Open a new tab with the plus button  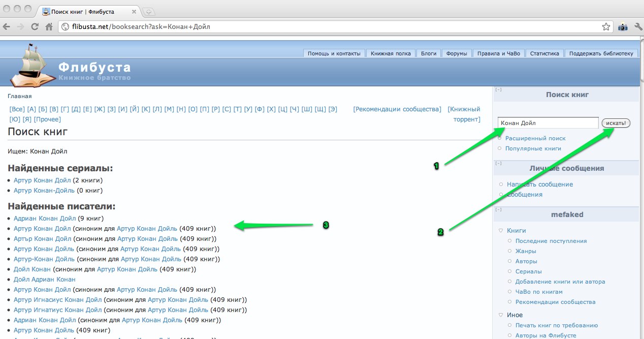tap(149, 12)
